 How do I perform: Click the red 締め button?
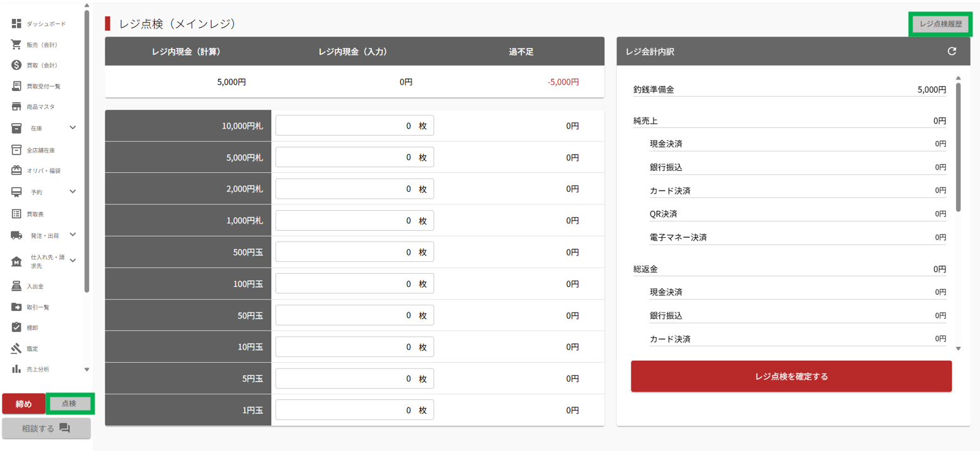click(x=23, y=404)
